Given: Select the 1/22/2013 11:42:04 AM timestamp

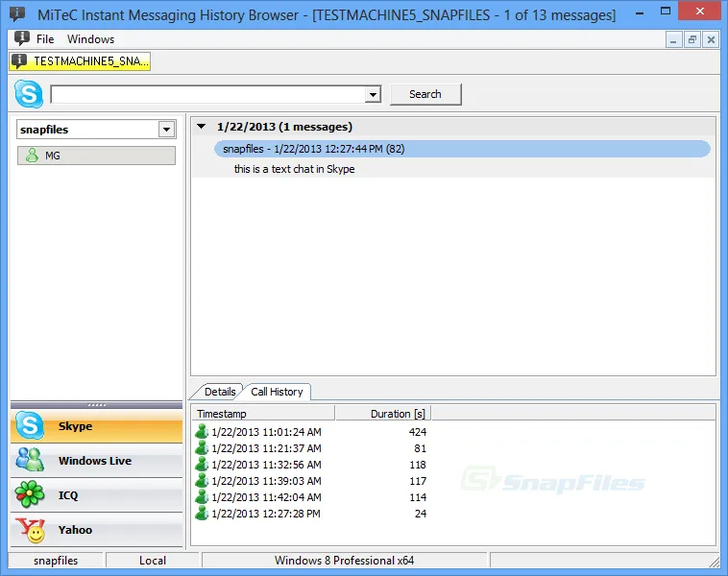Looking at the screenshot, I should 266,496.
